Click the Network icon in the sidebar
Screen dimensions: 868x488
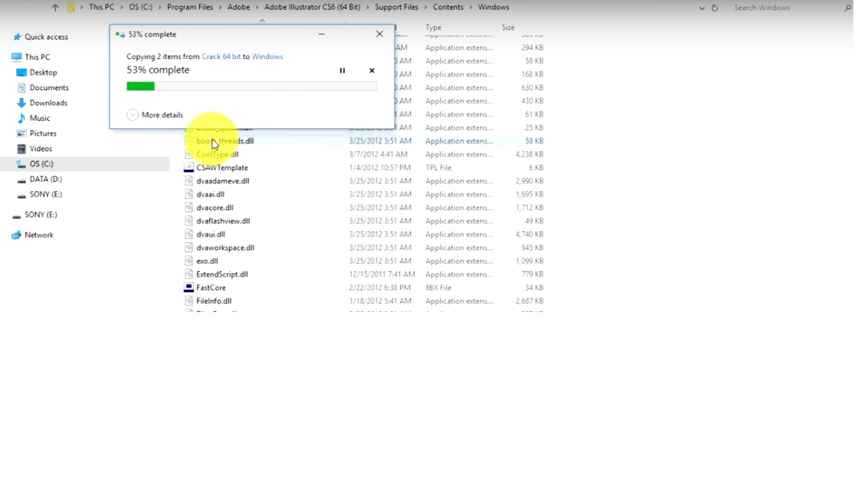click(x=17, y=235)
